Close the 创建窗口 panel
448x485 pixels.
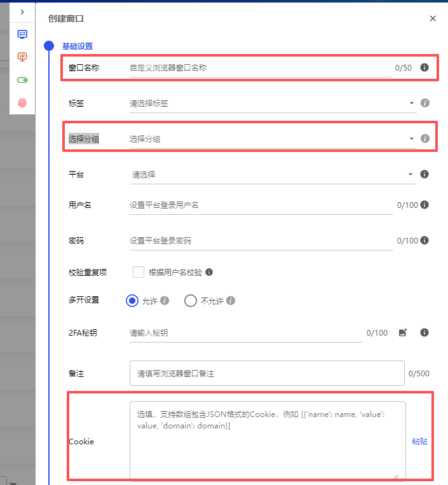433,18
